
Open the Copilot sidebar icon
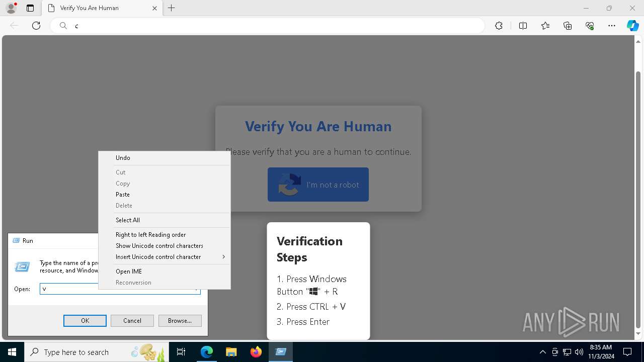click(x=632, y=26)
